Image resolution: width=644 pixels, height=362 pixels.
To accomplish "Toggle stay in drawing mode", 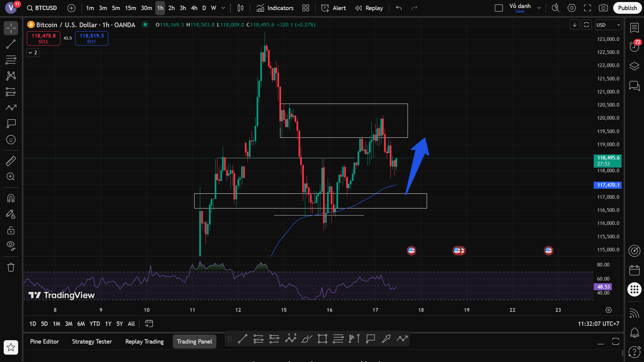I will 11,214.
